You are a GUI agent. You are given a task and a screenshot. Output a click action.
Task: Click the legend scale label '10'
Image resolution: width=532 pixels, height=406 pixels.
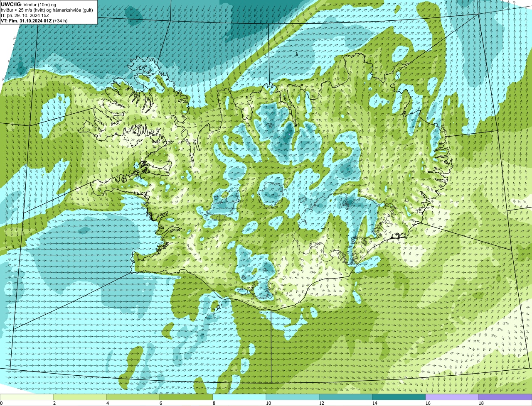[268, 403]
